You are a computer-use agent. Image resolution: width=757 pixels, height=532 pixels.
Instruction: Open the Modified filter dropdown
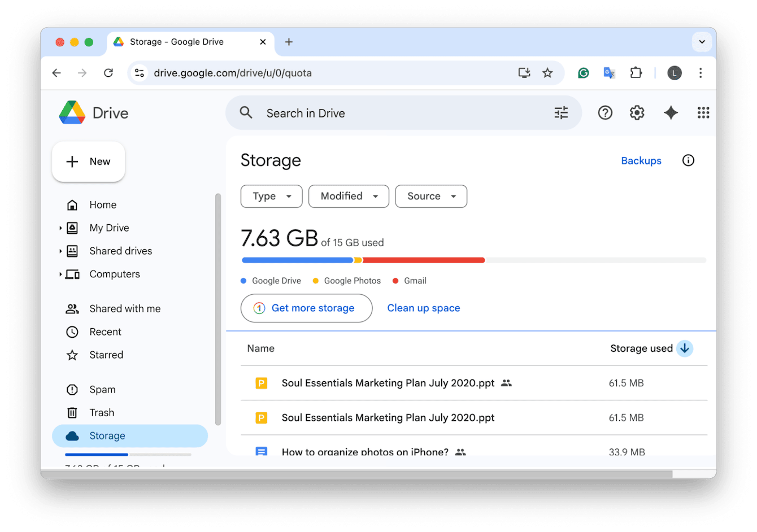(x=349, y=196)
